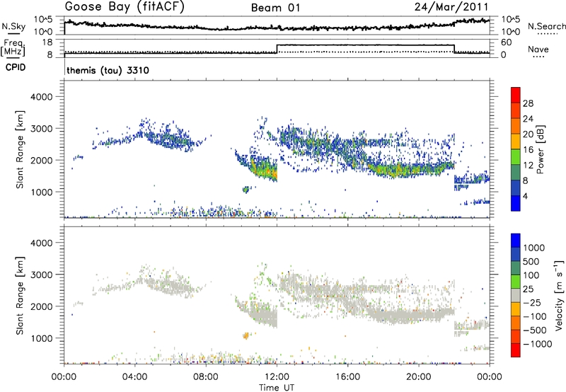Click the -1000 label on Velocity colorbar

click(x=538, y=344)
